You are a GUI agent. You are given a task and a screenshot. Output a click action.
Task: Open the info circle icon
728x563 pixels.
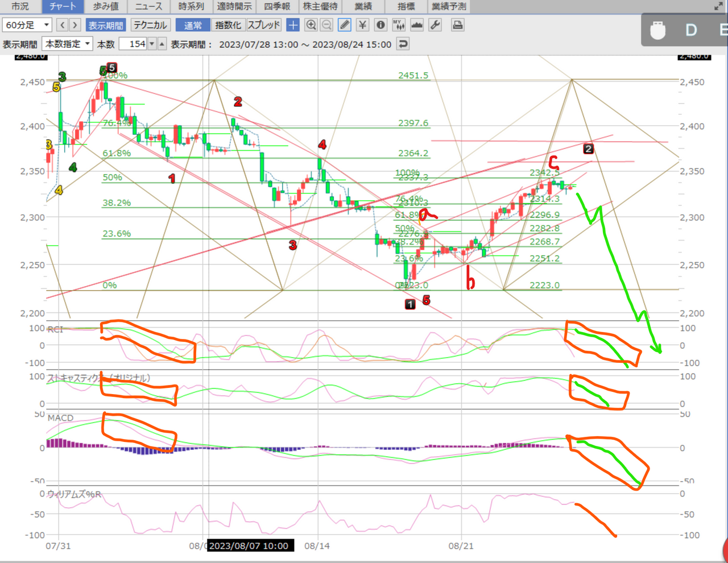(x=381, y=25)
